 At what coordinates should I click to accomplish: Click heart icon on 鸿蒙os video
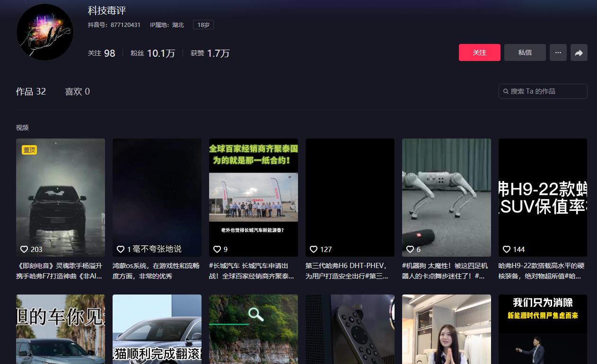121,249
